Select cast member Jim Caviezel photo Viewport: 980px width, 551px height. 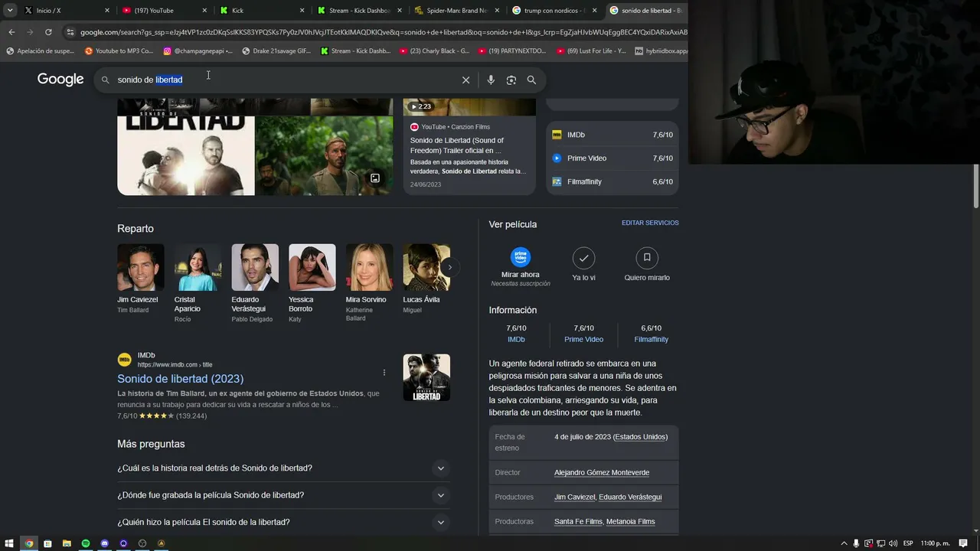(x=141, y=267)
